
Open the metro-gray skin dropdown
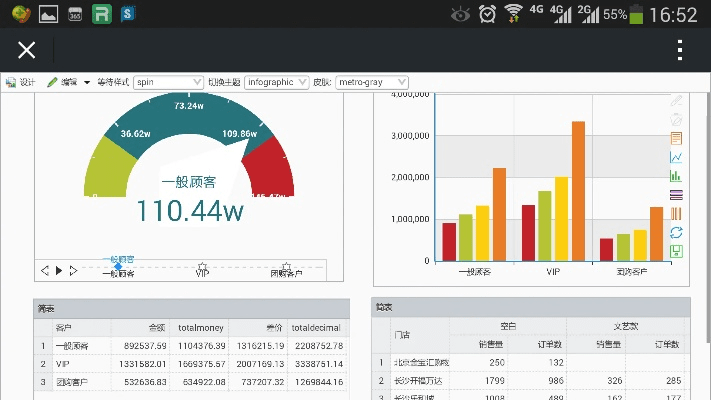(x=373, y=82)
